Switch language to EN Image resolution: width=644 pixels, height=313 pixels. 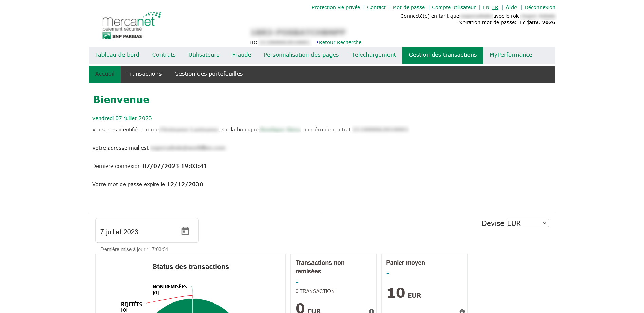pos(486,7)
